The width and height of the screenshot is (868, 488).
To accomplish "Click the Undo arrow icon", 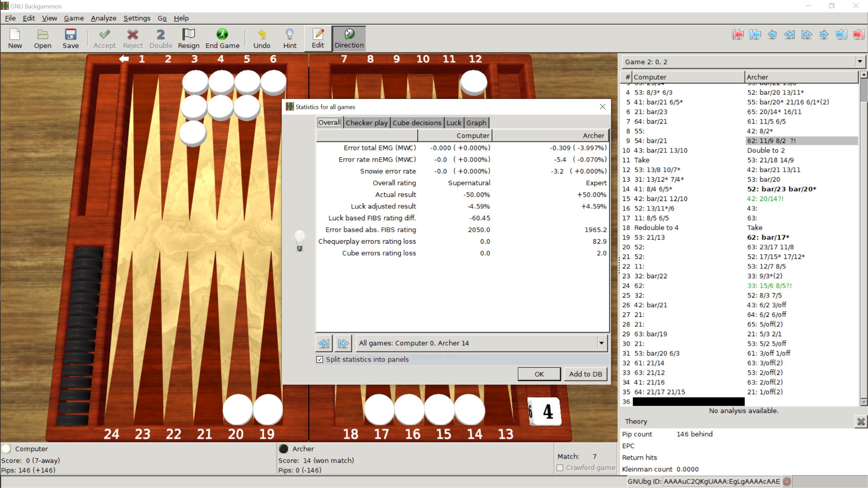I will (262, 38).
